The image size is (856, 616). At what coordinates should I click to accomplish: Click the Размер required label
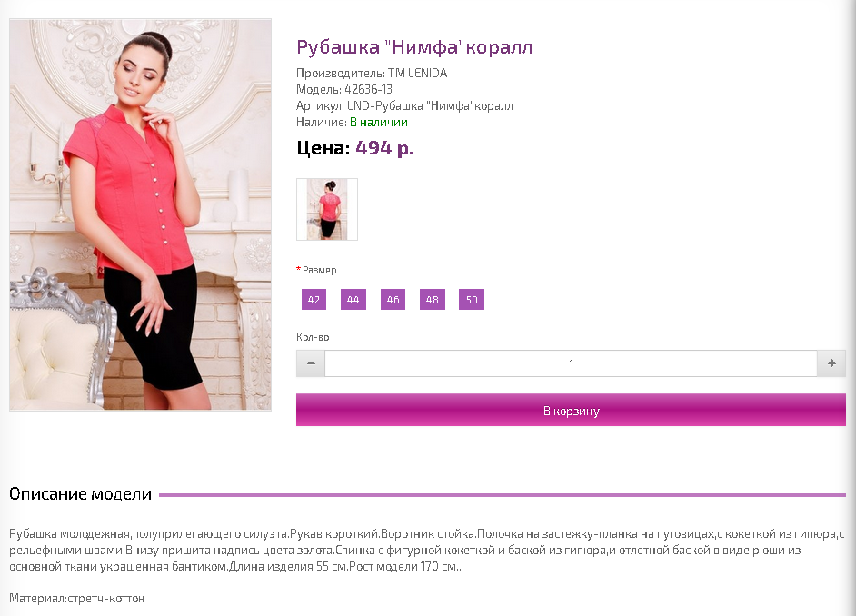click(316, 270)
